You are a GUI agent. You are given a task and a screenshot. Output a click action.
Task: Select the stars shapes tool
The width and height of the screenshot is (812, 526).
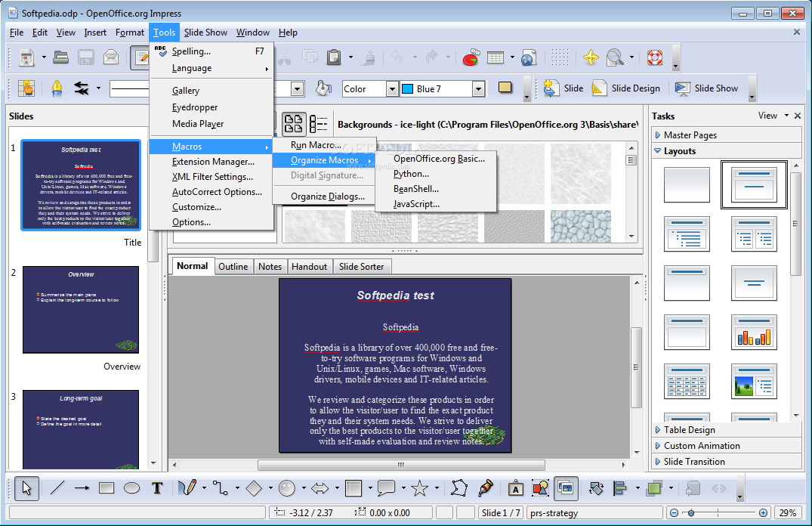(419, 488)
